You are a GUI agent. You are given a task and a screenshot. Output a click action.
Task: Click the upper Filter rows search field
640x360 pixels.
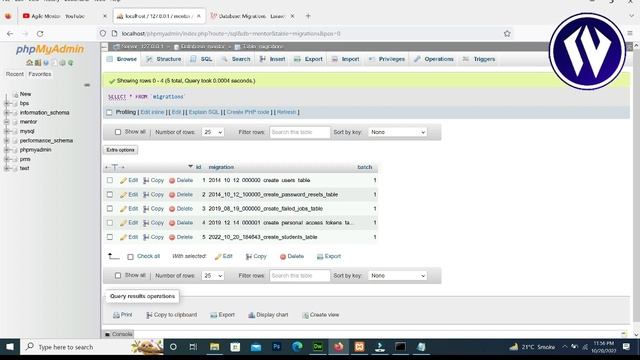300,132
